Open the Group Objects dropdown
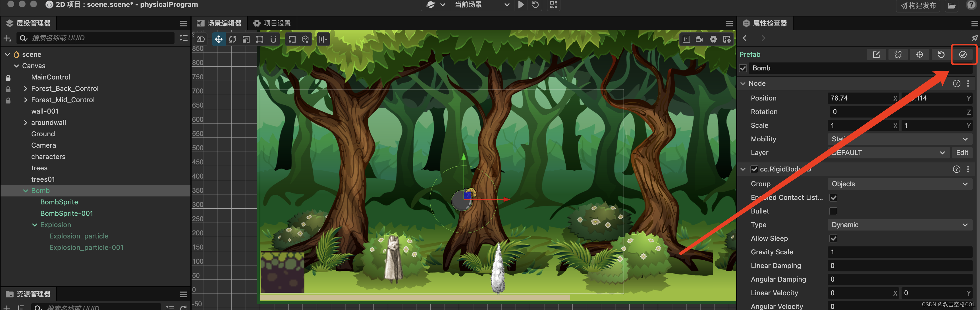This screenshot has height=310, width=980. point(900,184)
